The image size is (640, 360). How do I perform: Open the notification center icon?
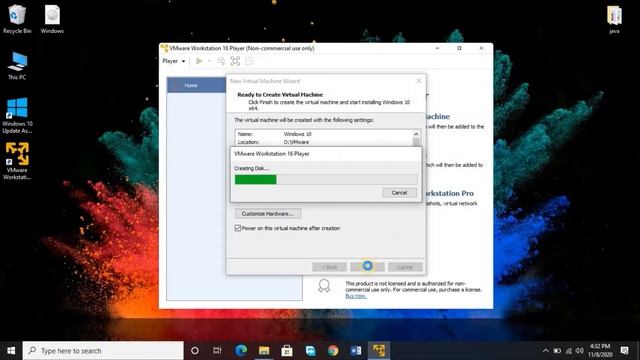[624, 351]
